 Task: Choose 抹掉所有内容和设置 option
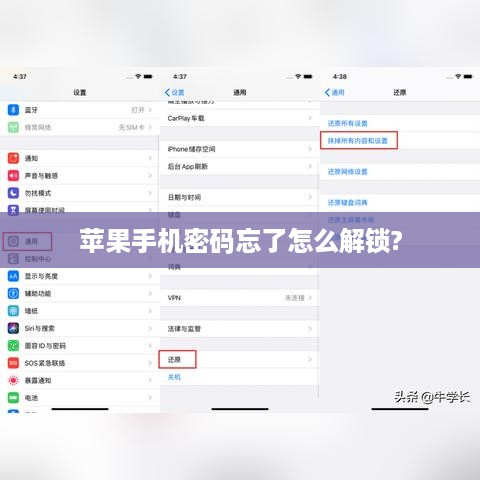(358, 141)
